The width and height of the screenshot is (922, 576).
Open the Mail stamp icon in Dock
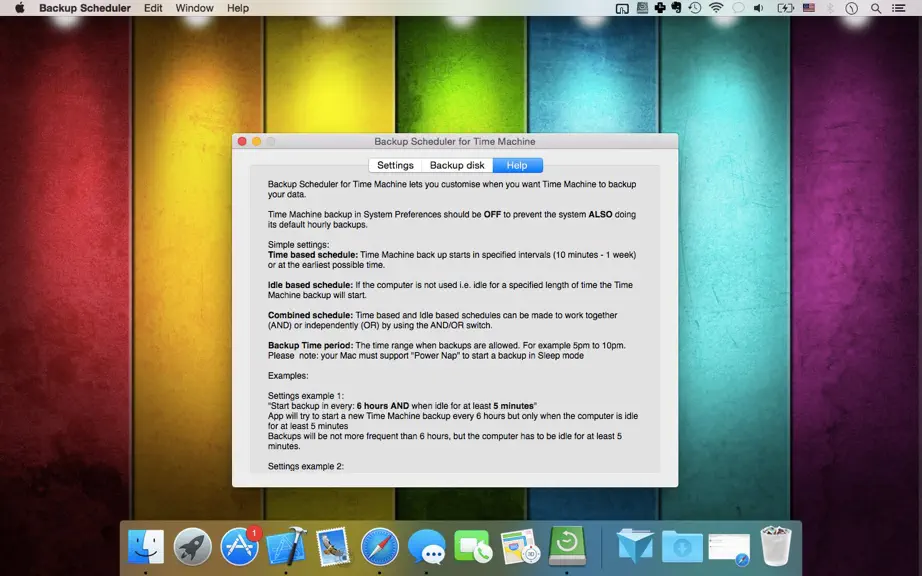coord(333,546)
